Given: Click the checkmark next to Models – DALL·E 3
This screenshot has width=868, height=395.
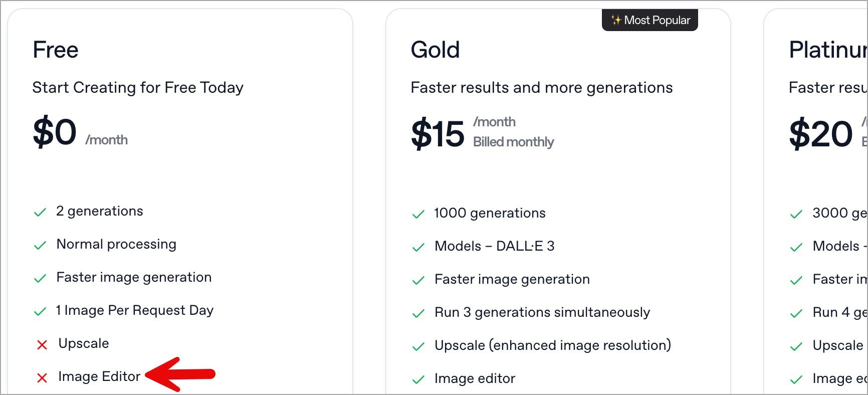Looking at the screenshot, I should (x=418, y=248).
